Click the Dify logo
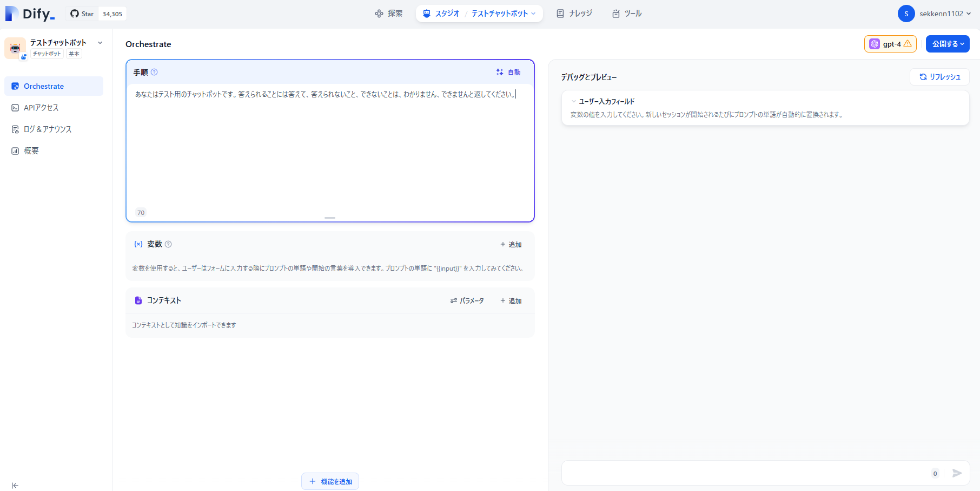 (x=30, y=14)
